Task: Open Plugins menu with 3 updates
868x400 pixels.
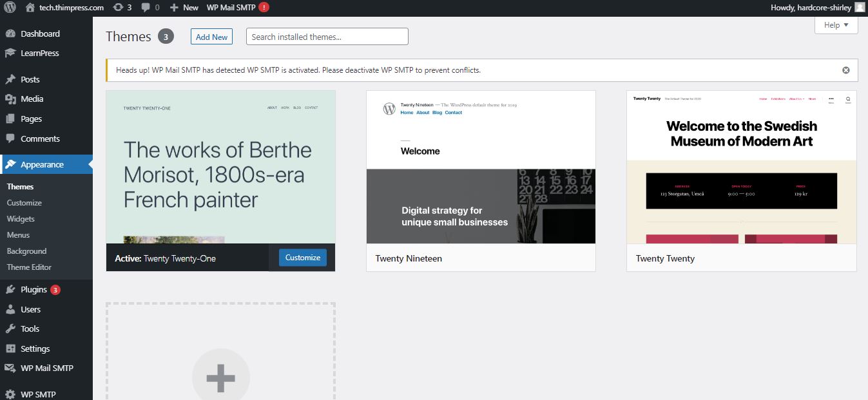Action: [x=46, y=290]
